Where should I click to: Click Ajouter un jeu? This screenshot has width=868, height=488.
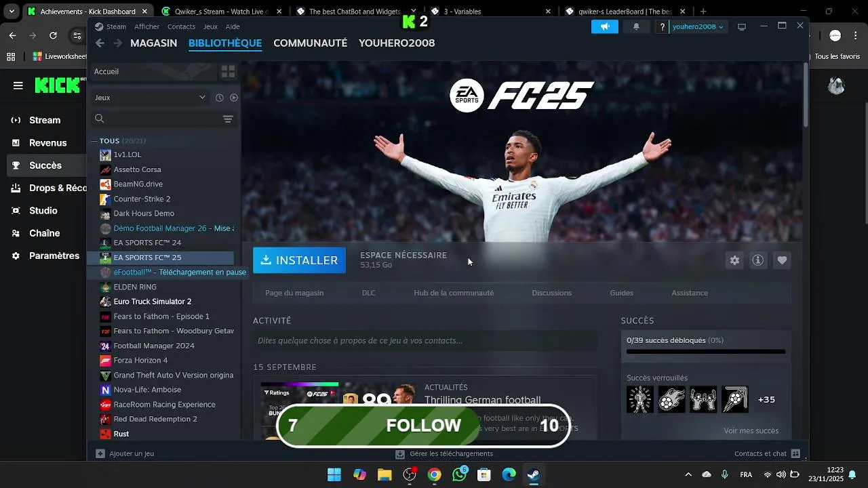(x=125, y=453)
